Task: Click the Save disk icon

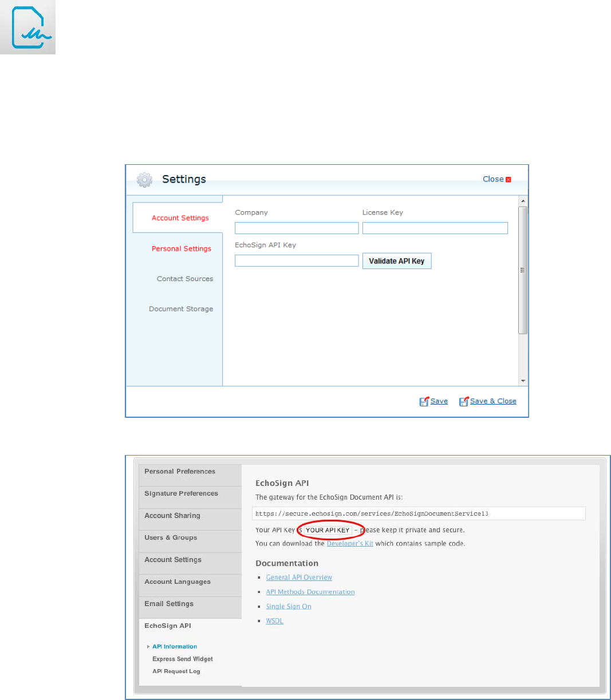Action: tap(424, 402)
